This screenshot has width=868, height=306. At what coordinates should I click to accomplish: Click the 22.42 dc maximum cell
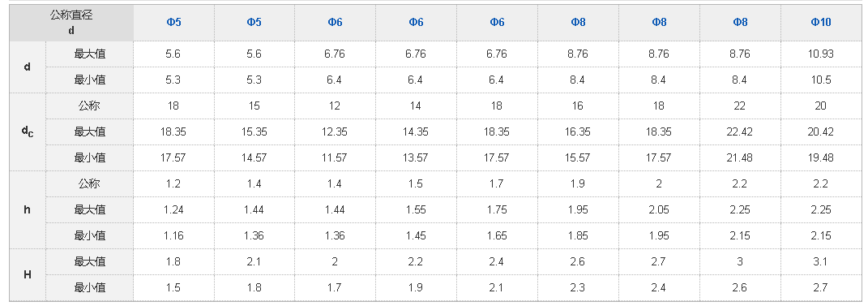740,132
